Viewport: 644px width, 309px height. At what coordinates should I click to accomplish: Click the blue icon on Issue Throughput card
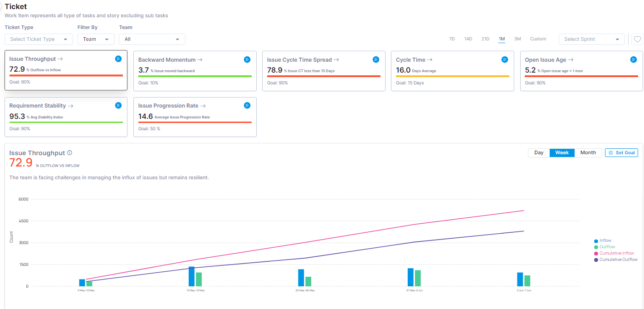coord(118,59)
